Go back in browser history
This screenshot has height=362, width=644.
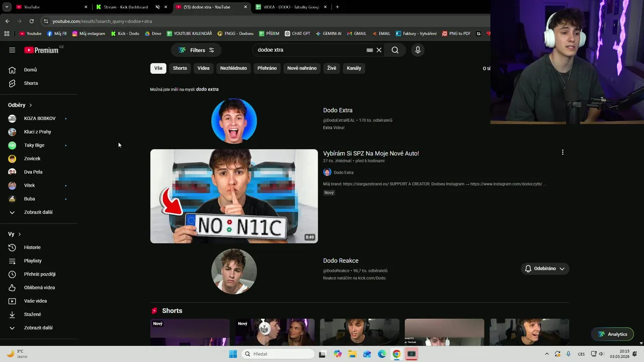[7, 21]
